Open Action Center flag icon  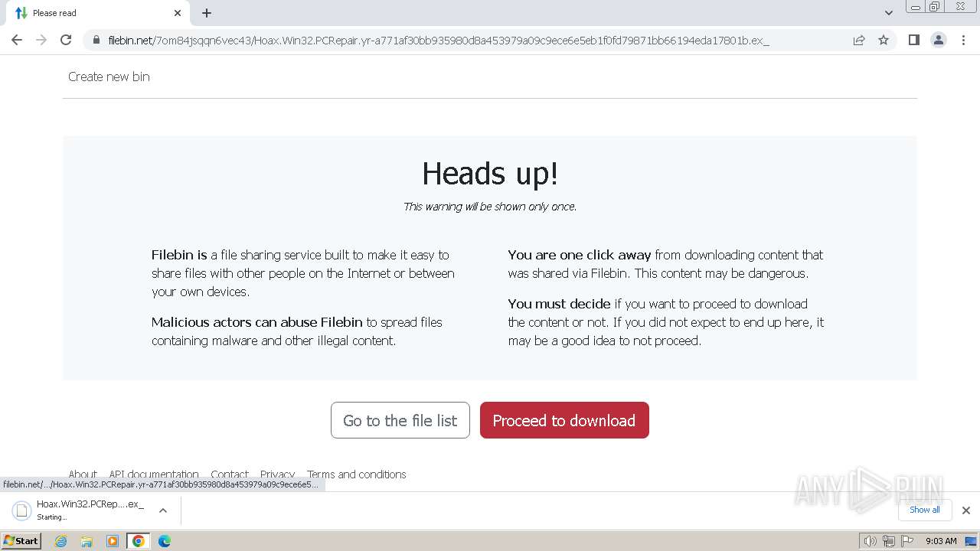pyautogui.click(x=907, y=541)
